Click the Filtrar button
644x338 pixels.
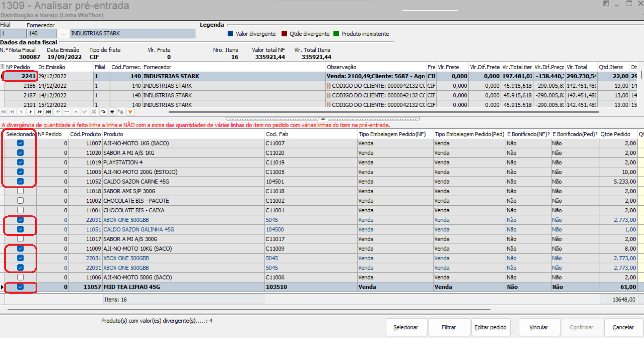tap(449, 327)
